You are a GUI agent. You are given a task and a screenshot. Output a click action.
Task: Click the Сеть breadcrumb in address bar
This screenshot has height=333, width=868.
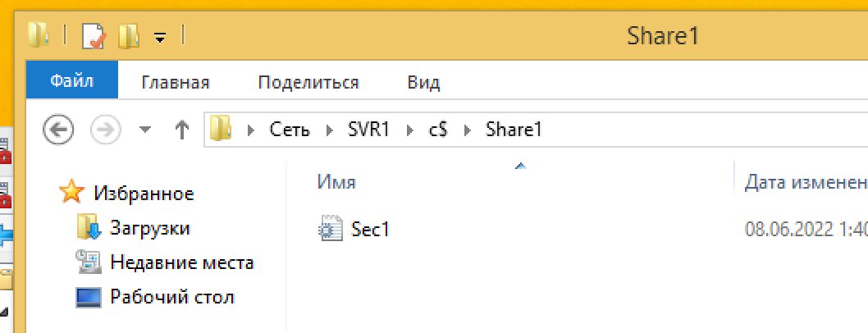click(x=290, y=130)
